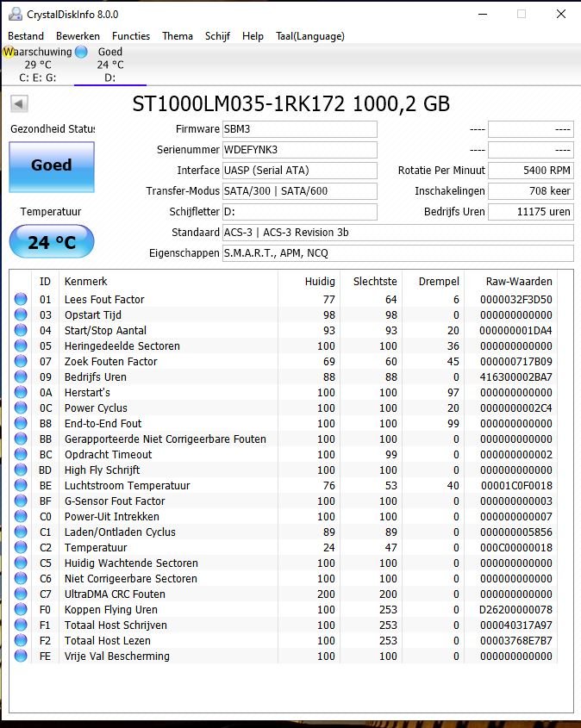The width and height of the screenshot is (581, 728).
Task: Click status orb for Herstart's row
Action: pyautogui.click(x=21, y=392)
